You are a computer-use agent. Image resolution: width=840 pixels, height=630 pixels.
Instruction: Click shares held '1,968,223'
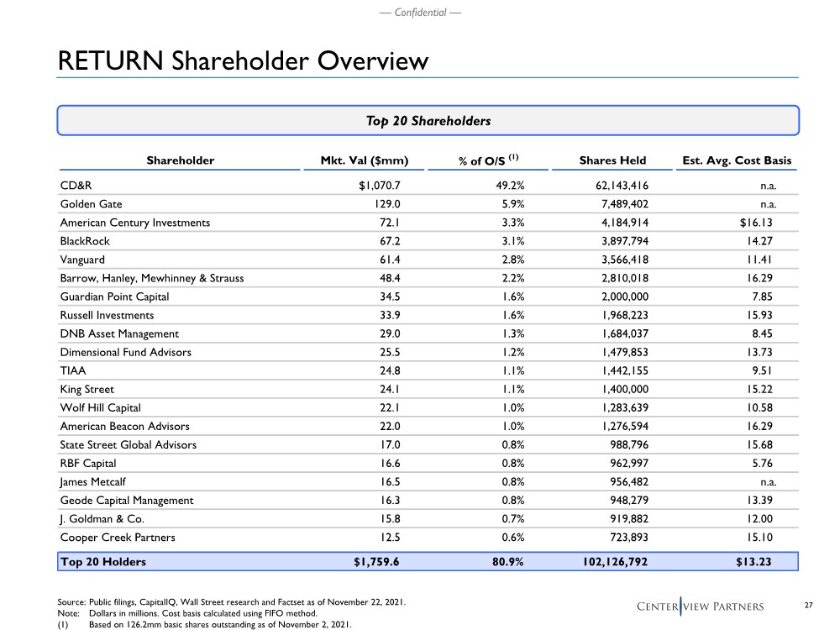pos(625,315)
